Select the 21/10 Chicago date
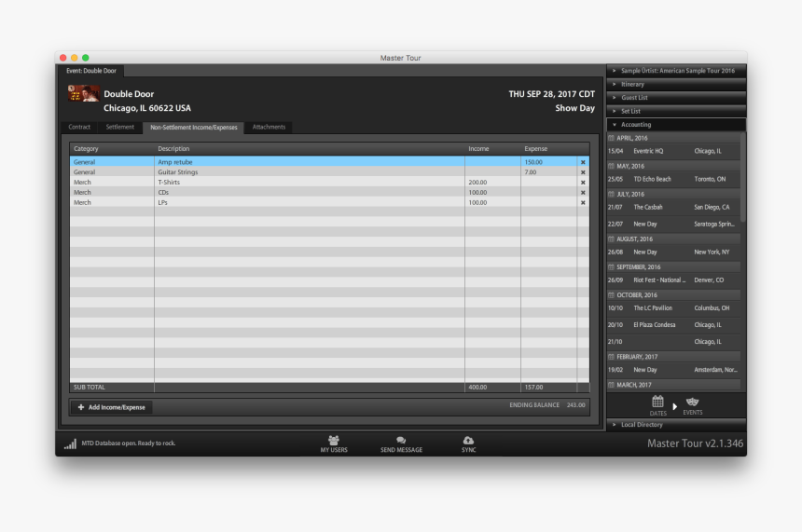The image size is (802, 532). point(673,342)
